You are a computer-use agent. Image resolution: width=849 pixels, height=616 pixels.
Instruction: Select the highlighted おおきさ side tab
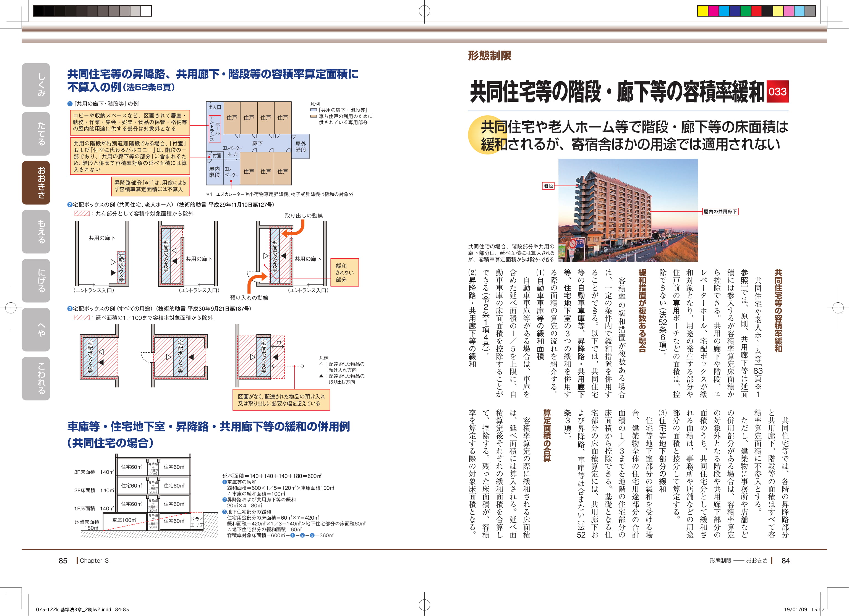click(x=36, y=183)
